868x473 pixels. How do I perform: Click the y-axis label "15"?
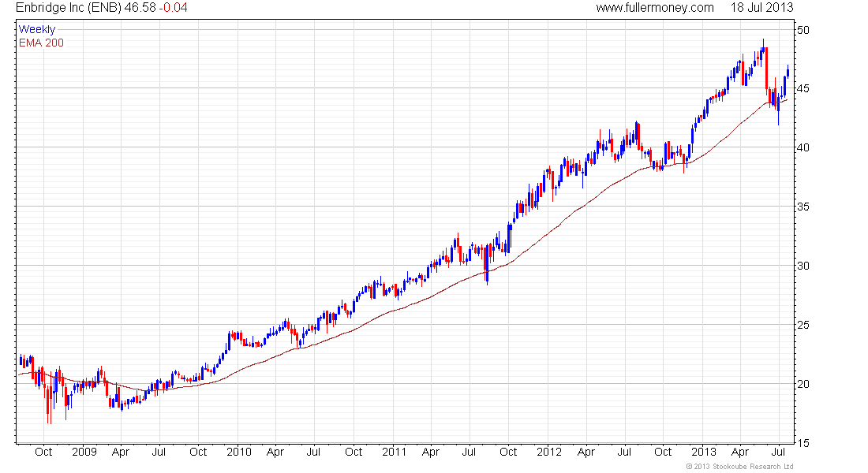pyautogui.click(x=803, y=443)
